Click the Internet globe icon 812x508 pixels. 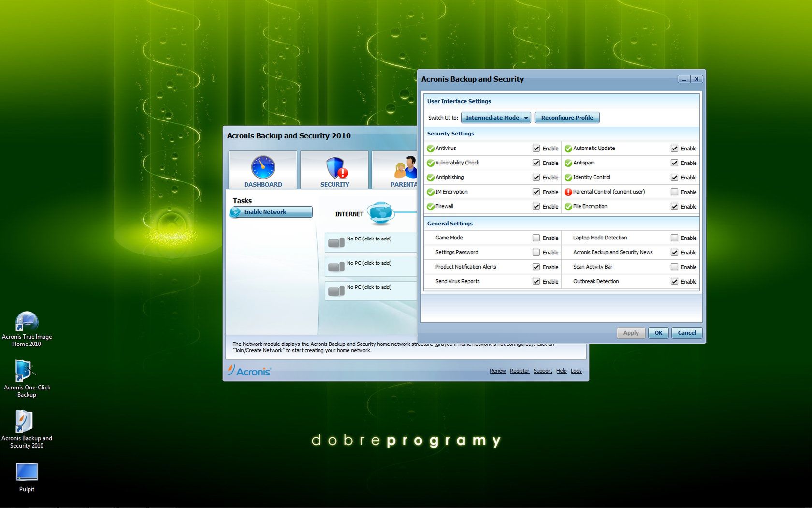coord(381,213)
